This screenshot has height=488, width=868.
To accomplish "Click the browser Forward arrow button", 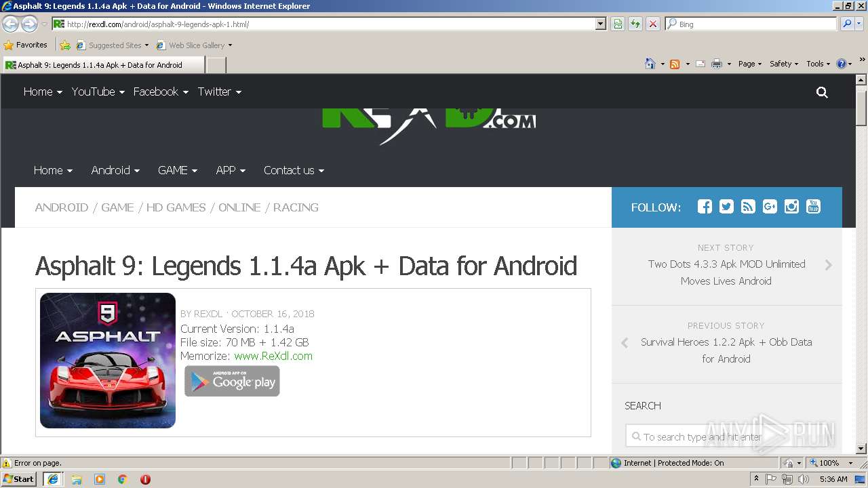I will point(29,24).
